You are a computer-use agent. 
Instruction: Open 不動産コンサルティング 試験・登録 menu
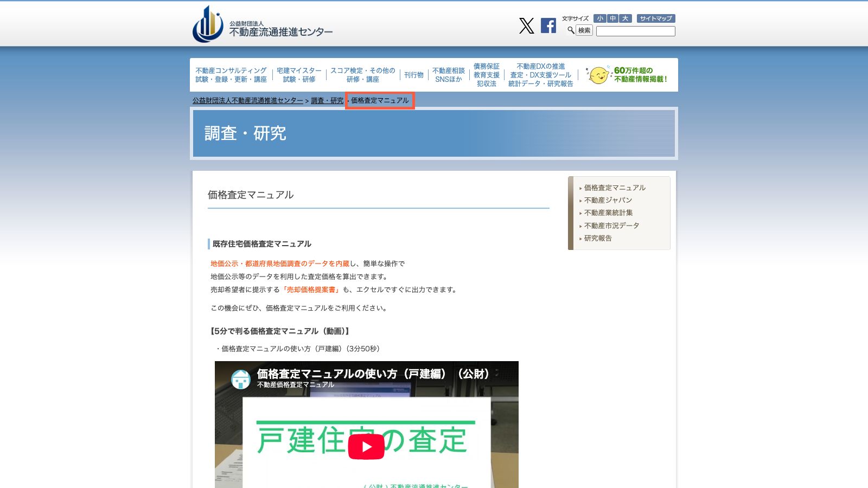[231, 75]
